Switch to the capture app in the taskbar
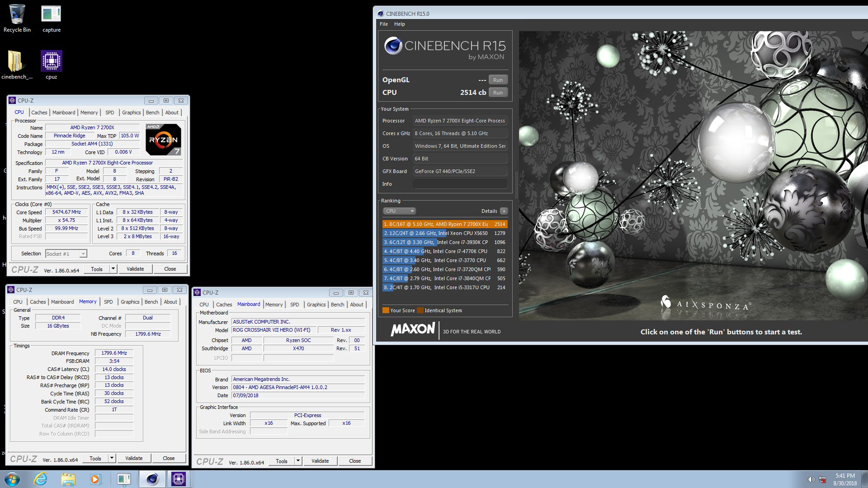868x488 pixels. [x=123, y=479]
